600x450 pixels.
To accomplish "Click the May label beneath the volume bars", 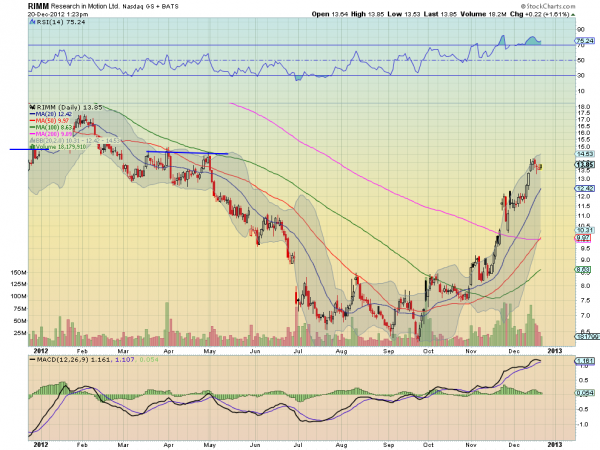I will [210, 351].
